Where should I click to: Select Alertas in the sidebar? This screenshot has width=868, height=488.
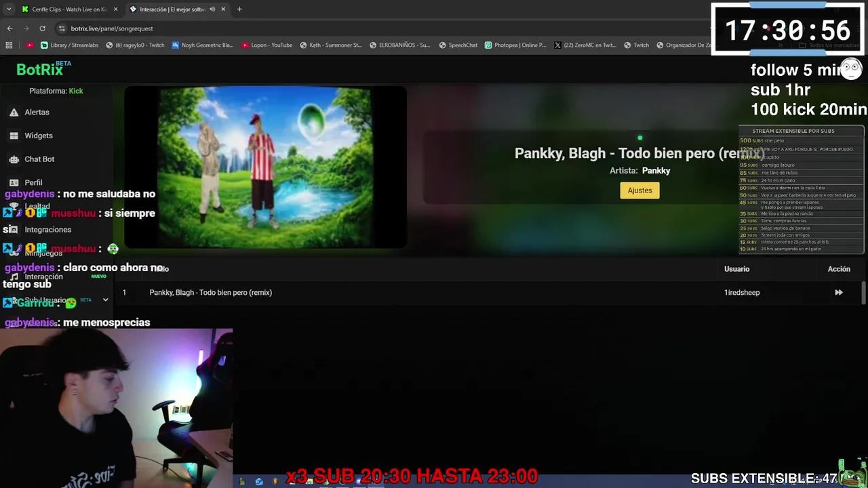pyautogui.click(x=37, y=113)
